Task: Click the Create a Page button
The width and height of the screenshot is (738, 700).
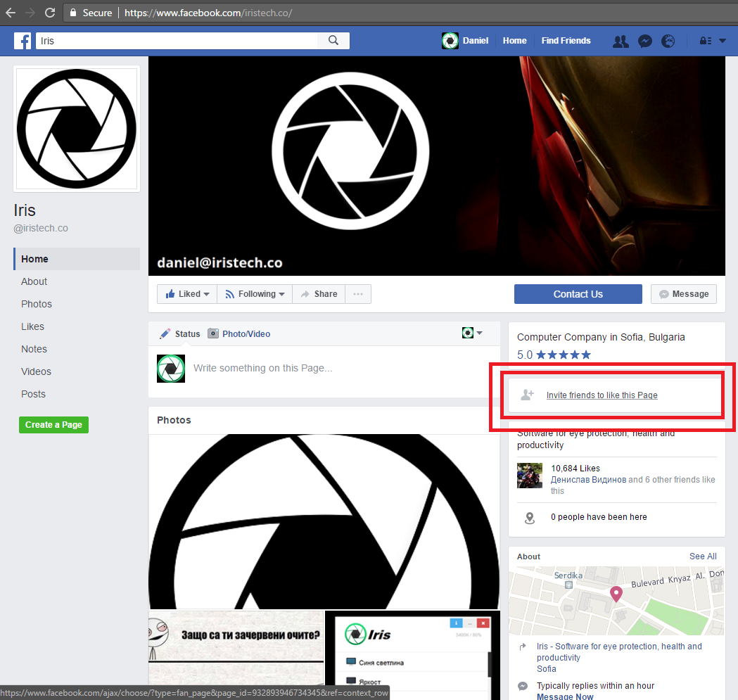Action: 53,425
